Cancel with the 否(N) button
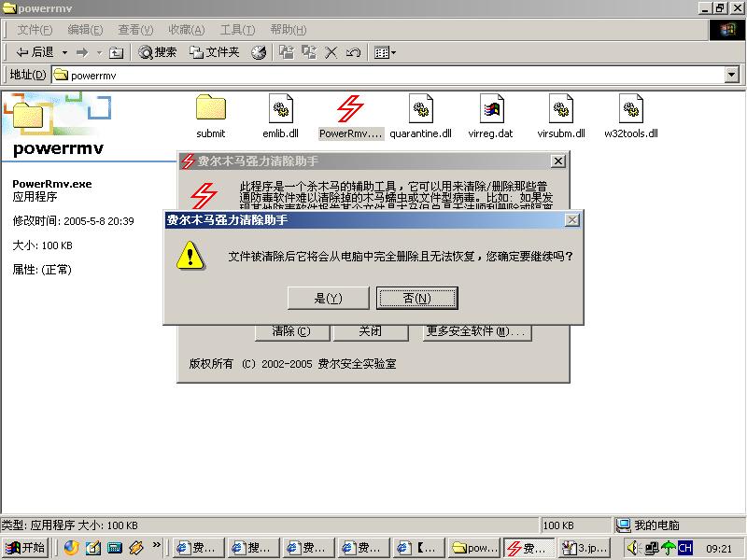Image resolution: width=747 pixels, height=560 pixels. pos(416,298)
